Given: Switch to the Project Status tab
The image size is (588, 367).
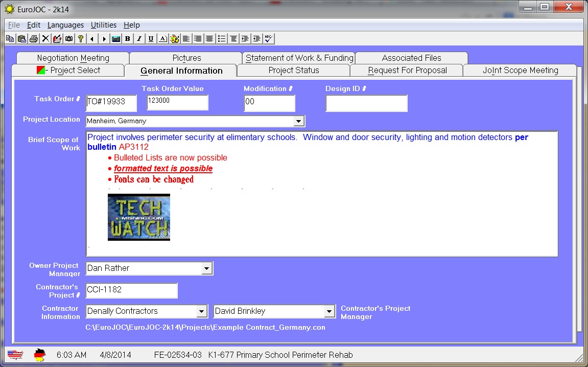Looking at the screenshot, I should click(293, 71).
